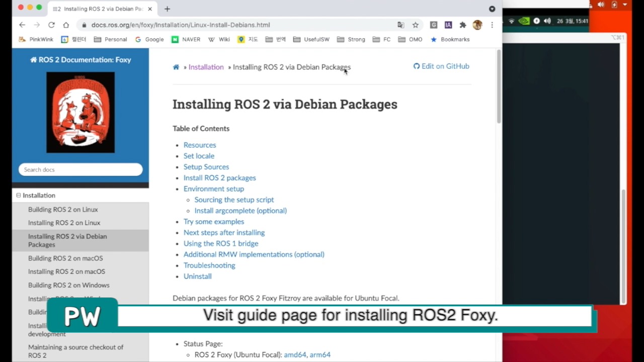The height and width of the screenshot is (362, 644).
Task: Jump to Set locale section
Action: coord(199,156)
